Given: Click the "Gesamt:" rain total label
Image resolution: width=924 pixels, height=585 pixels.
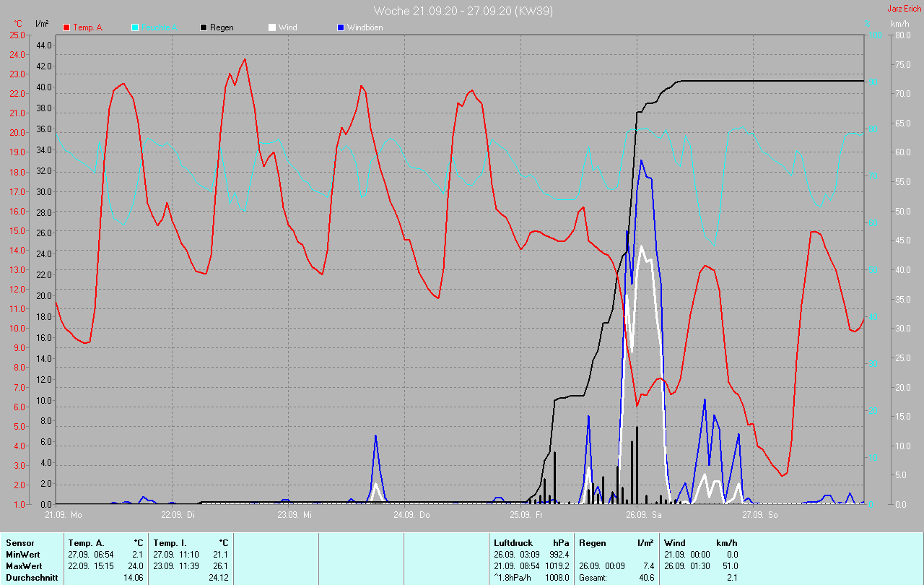Looking at the screenshot, I should point(593,578).
